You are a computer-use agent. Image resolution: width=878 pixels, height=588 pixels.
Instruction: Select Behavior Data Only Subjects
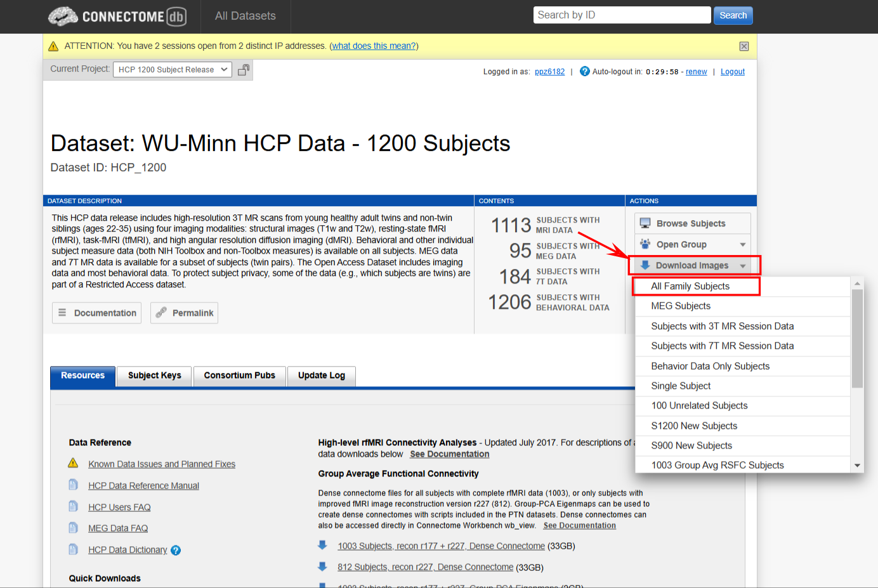(x=742, y=366)
